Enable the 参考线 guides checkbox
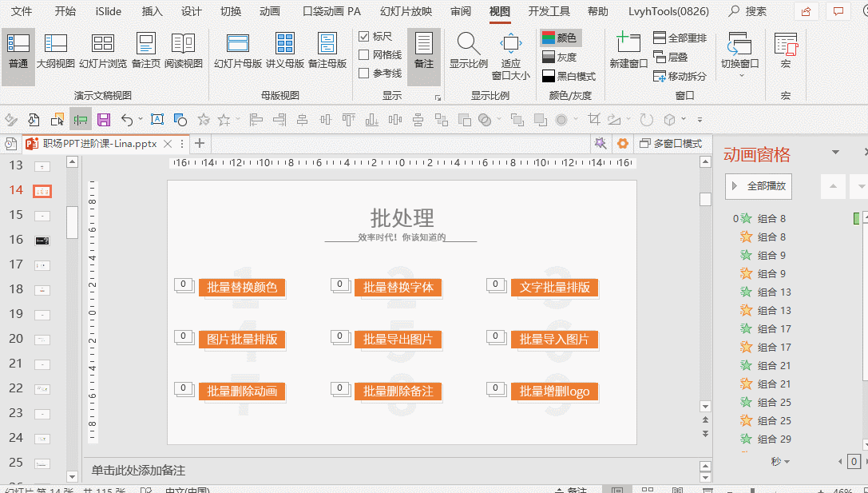This screenshot has height=493, width=868. coord(363,74)
